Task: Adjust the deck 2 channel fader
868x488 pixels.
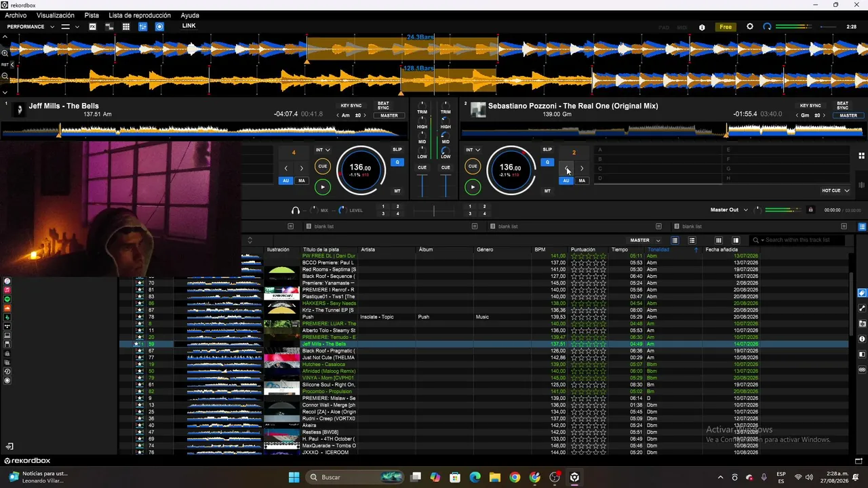Action: [446, 185]
